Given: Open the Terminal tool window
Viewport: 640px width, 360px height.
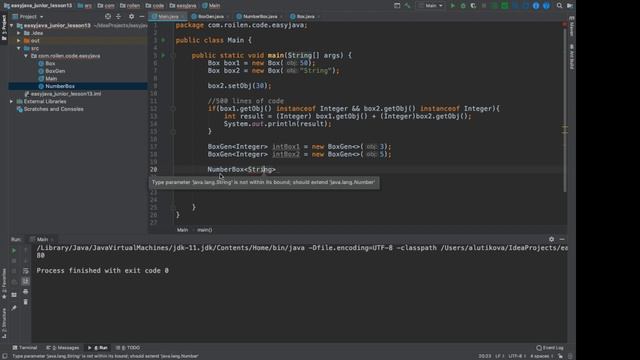Looking at the screenshot, I should pyautogui.click(x=24, y=348).
